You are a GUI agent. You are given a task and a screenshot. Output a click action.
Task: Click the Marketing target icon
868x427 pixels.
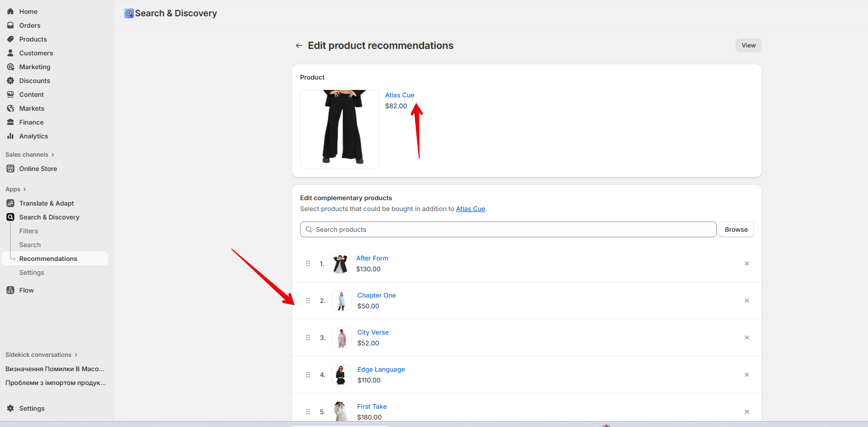[x=10, y=67]
